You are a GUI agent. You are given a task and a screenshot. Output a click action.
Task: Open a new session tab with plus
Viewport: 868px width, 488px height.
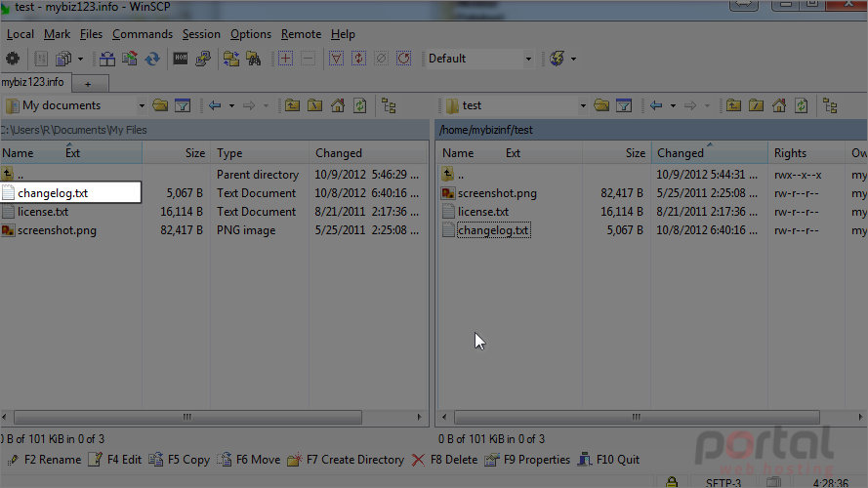pos(88,84)
